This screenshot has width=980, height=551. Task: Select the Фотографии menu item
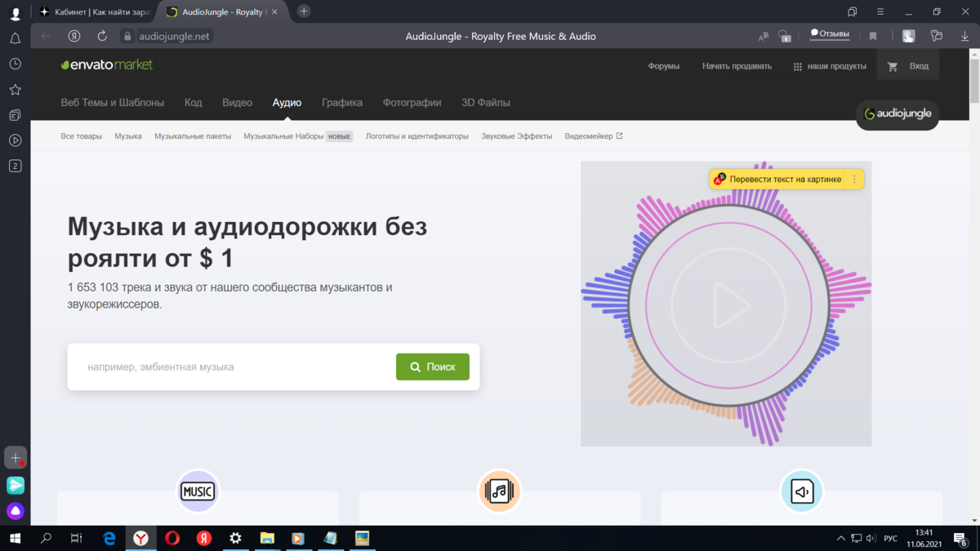412,103
